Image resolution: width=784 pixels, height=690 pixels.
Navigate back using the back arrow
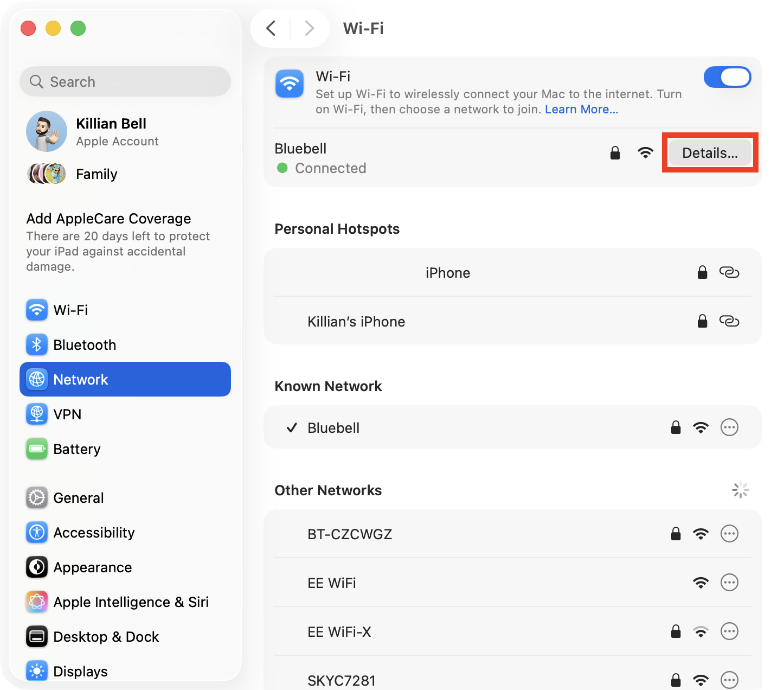point(271,28)
